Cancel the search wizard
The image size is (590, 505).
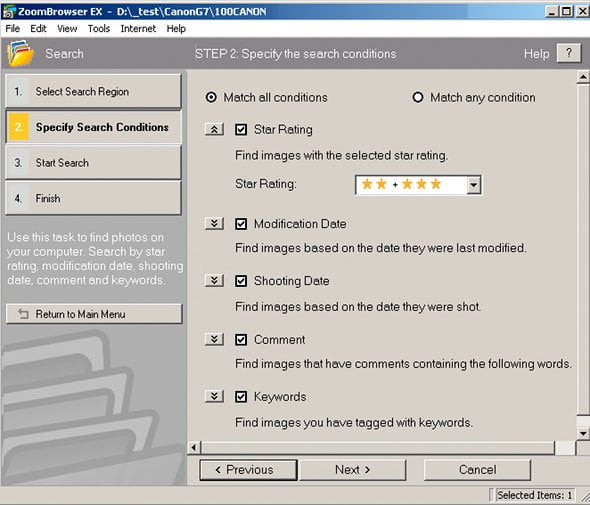[x=477, y=470]
